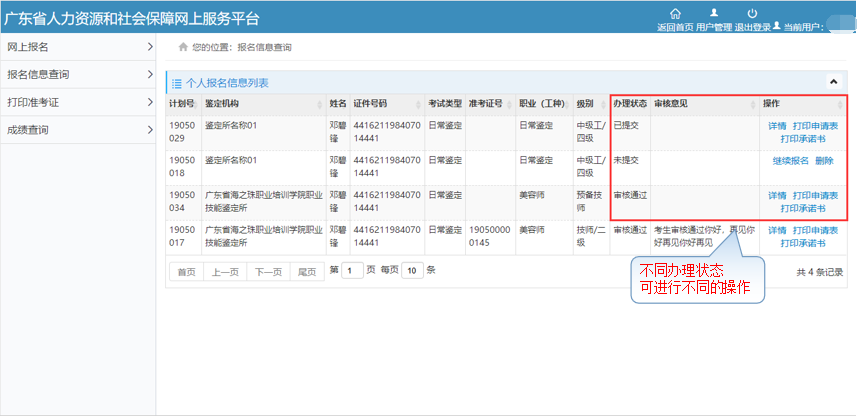Click the chevron arrow next to 成绩查询
The height and width of the screenshot is (416, 857).
(x=150, y=130)
